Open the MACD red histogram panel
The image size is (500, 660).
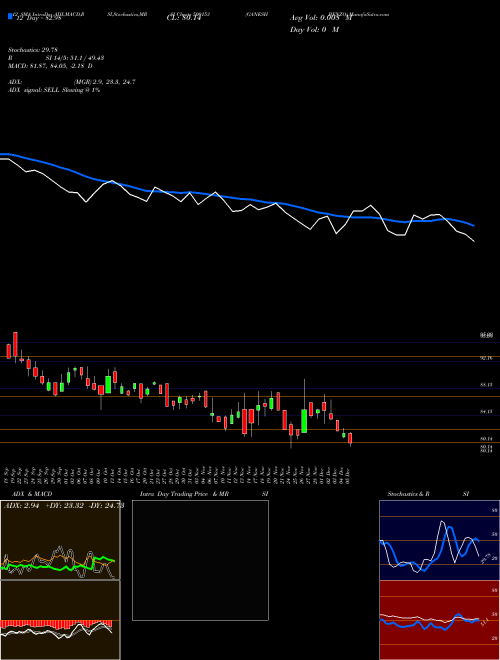click(60, 620)
